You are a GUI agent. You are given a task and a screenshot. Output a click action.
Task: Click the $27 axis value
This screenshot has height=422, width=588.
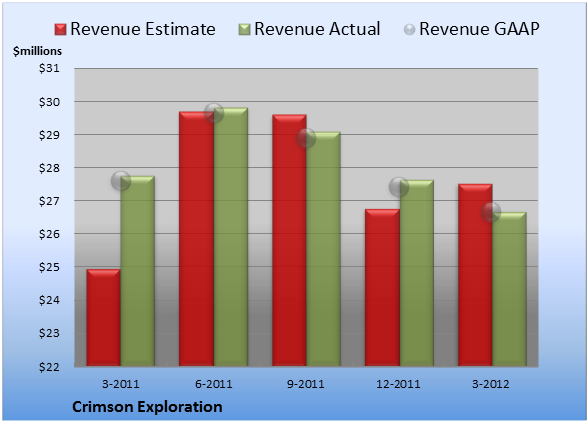(x=49, y=201)
